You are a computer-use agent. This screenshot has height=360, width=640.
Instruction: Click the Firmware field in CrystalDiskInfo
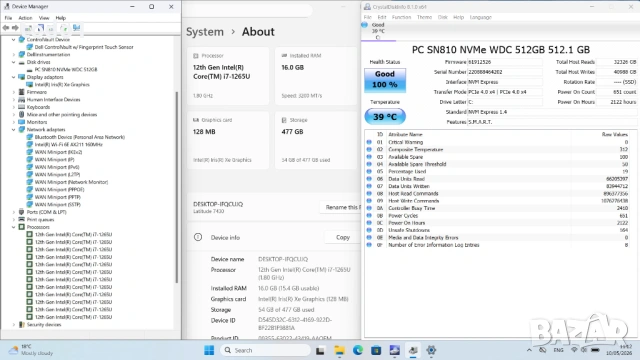[x=505, y=62]
